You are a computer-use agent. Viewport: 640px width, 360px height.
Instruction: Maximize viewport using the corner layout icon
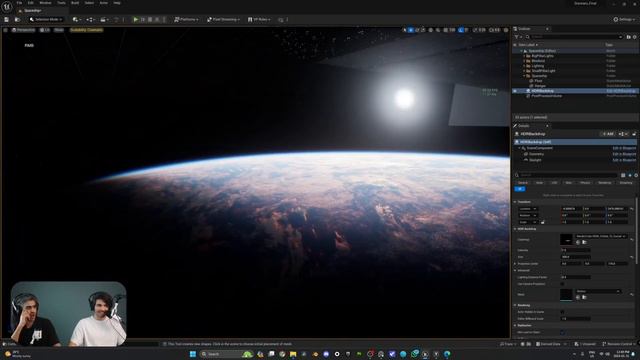[506, 30]
